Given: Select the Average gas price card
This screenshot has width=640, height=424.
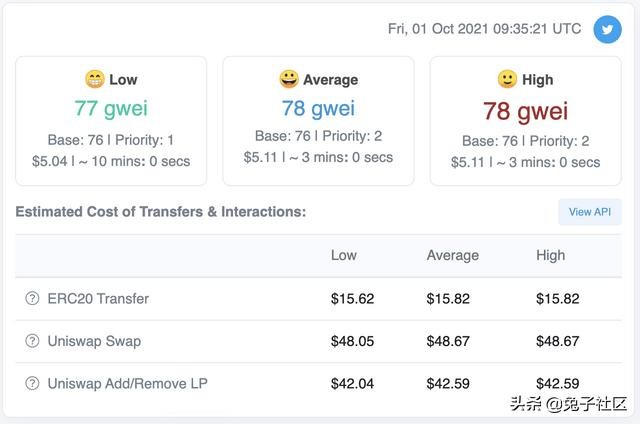Looking at the screenshot, I should coord(318,120).
